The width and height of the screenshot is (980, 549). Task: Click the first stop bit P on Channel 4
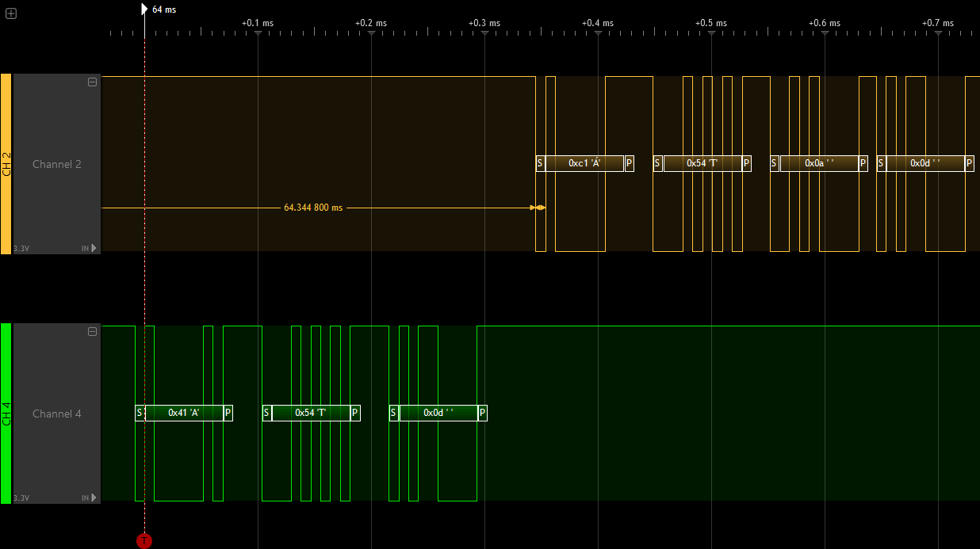click(228, 413)
